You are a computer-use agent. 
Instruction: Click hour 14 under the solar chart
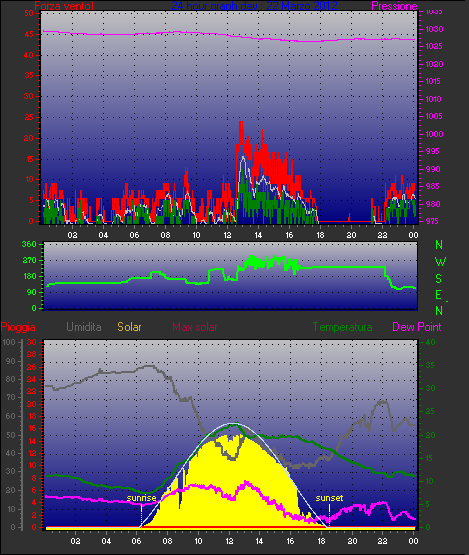259,541
